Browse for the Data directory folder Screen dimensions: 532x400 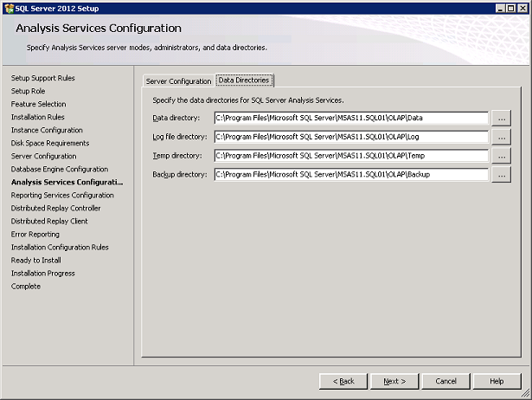(502, 118)
